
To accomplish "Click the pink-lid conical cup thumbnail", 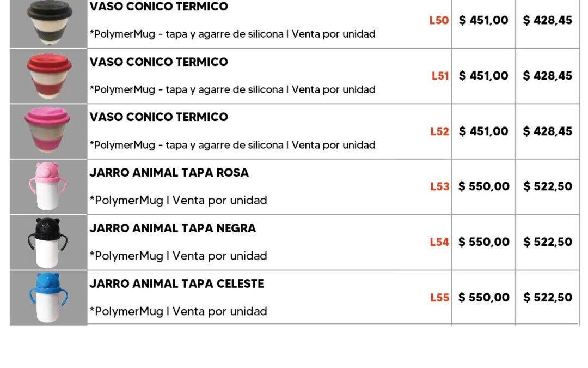I will point(48,131).
